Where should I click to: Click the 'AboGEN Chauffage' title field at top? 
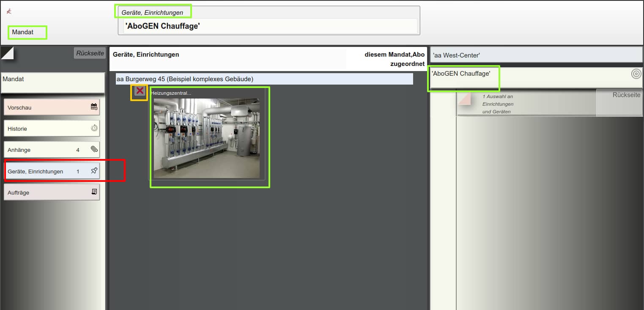coord(267,26)
